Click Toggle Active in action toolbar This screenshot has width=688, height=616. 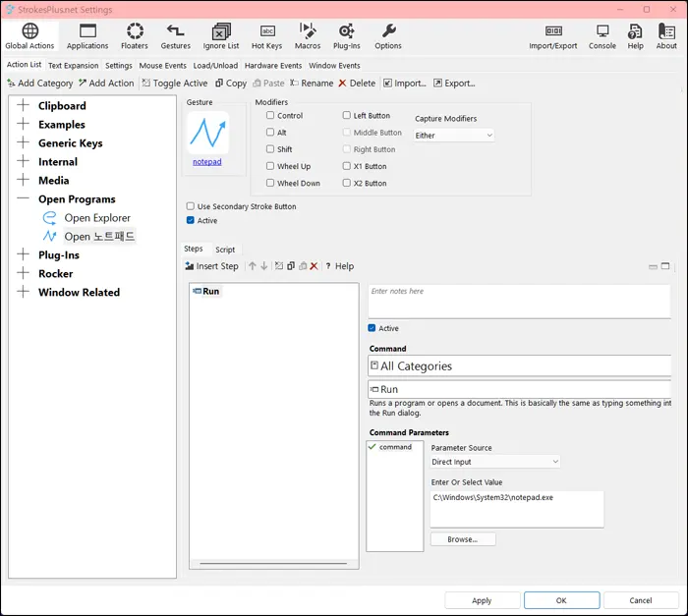coord(175,83)
